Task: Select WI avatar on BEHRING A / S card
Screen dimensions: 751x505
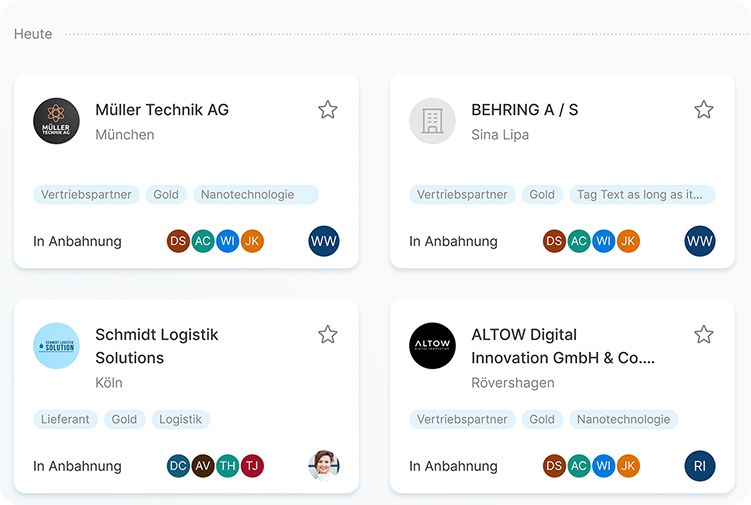Action: 603,241
